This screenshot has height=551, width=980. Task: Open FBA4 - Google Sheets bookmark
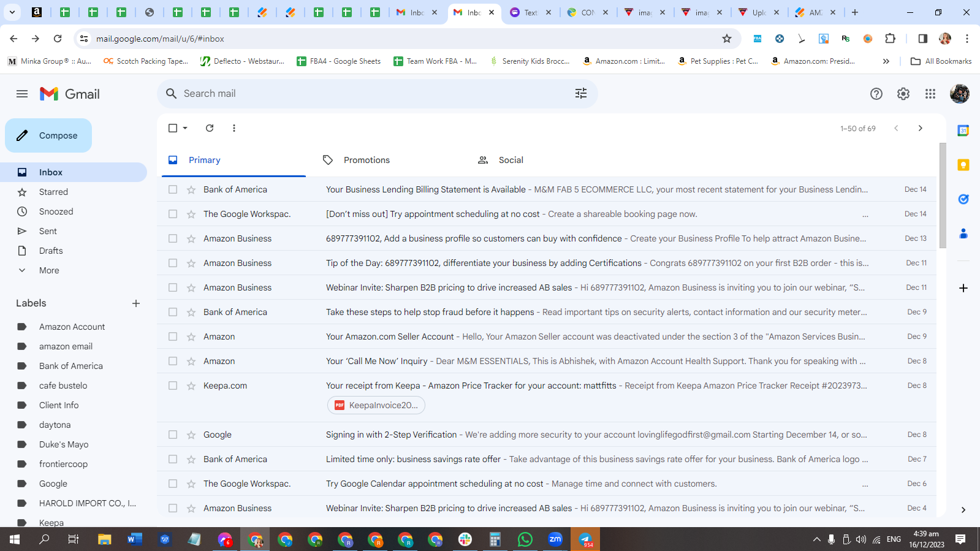(338, 61)
